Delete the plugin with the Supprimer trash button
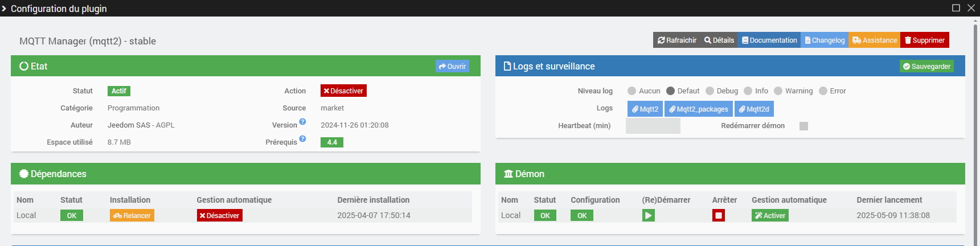This screenshot has width=980, height=246. 925,40
